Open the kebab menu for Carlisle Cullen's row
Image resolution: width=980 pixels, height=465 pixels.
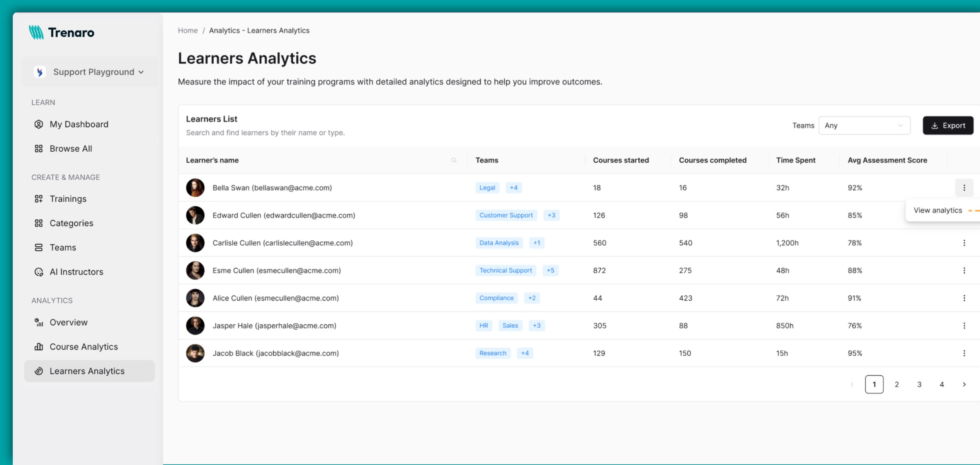965,243
